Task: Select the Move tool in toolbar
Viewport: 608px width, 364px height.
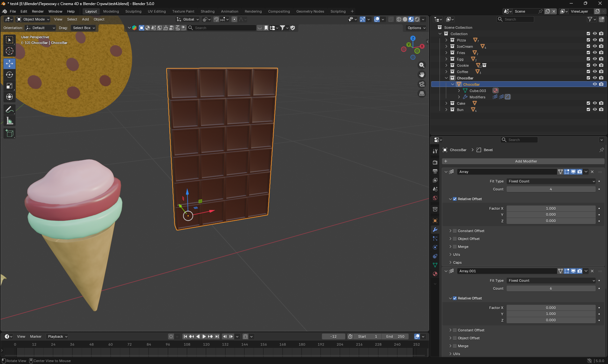Action: pos(9,64)
